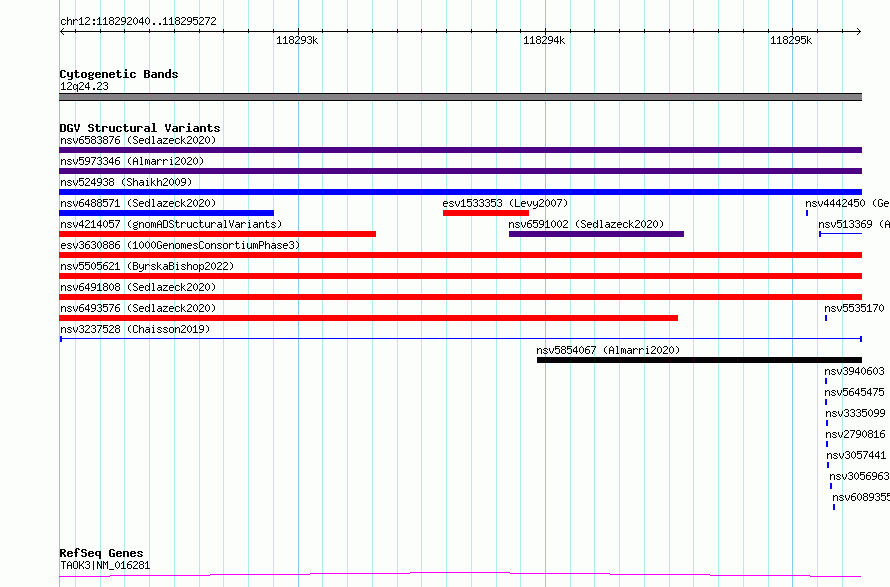Click the DGV Structural Variants track heading
890x587 pixels.
140,128
